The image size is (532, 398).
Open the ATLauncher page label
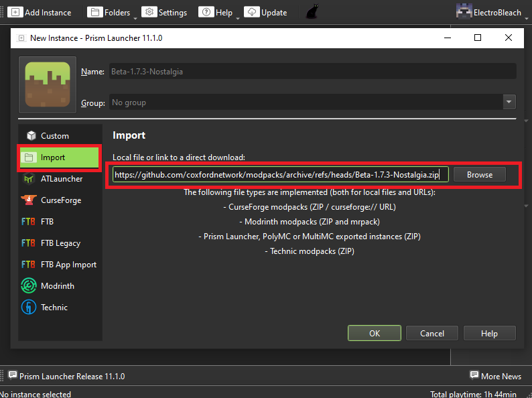coord(62,179)
